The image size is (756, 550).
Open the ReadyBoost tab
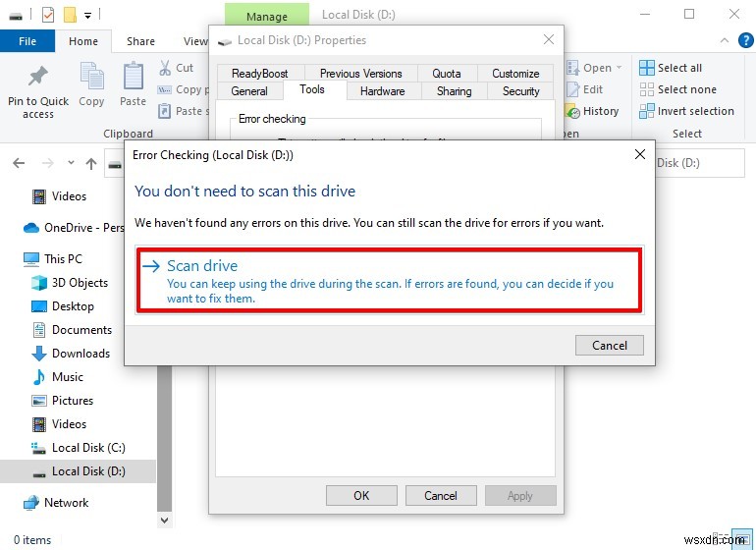click(x=260, y=74)
